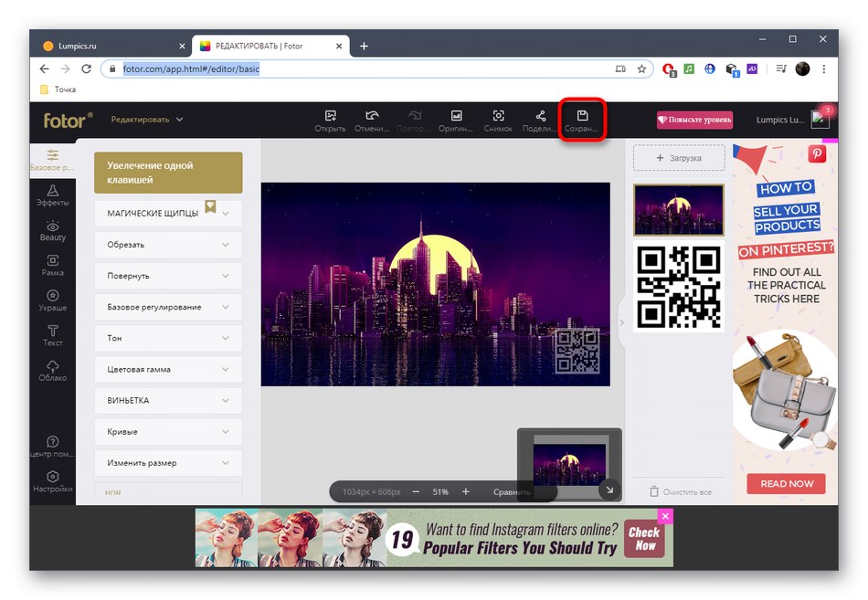Click the green music extension icon
The width and height of the screenshot is (868, 600).
[x=689, y=69]
